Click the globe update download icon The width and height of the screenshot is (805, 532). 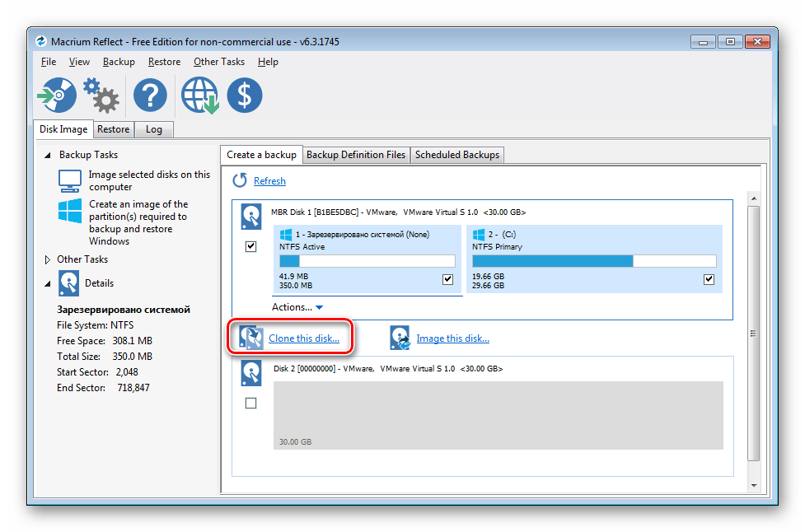pyautogui.click(x=199, y=96)
